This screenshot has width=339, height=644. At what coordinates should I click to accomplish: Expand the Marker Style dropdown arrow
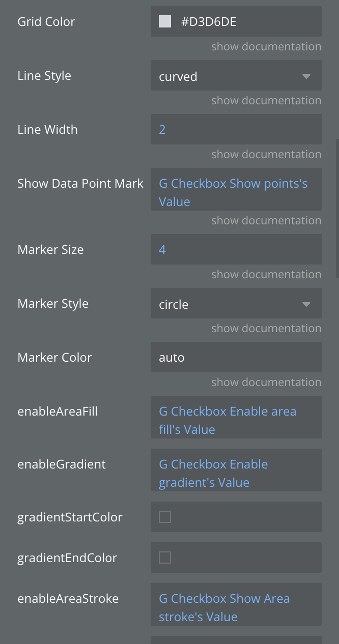[306, 304]
